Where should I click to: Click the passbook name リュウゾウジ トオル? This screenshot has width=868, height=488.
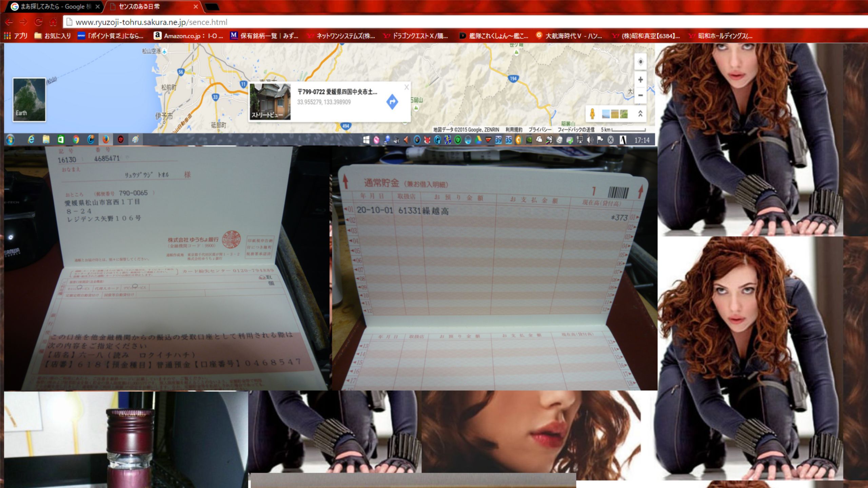pos(146,175)
